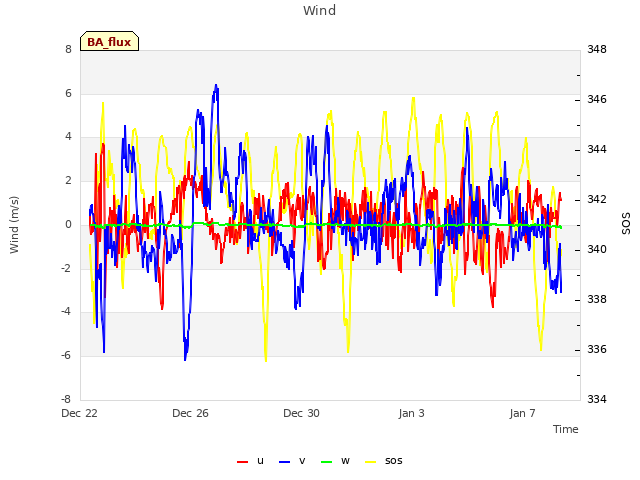Click the right-hand sos axis label
This screenshot has width=640, height=480.
pyautogui.click(x=626, y=224)
